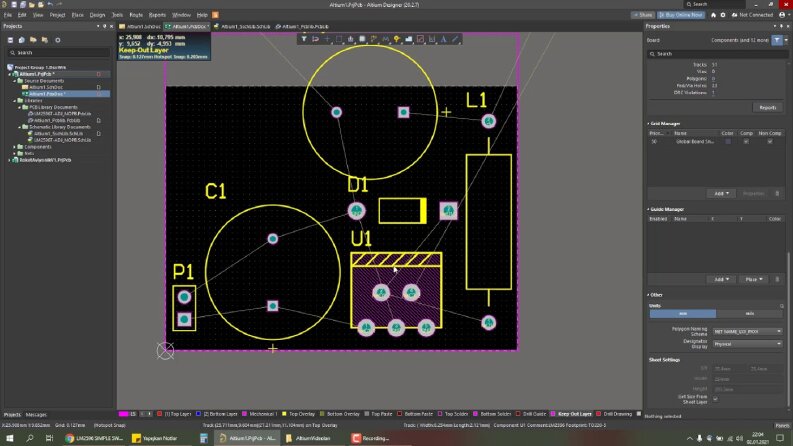793x446 pixels.
Task: Select the interactive routing tool in the active bar
Action: pyautogui.click(x=374, y=39)
